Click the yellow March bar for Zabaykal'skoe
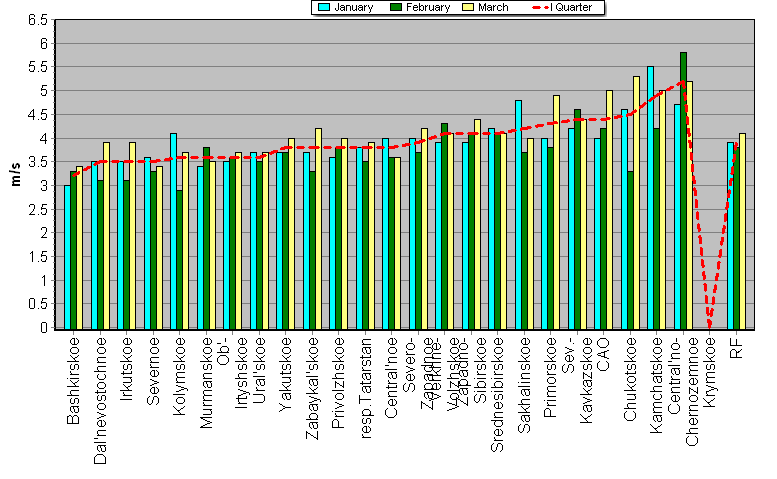Screen dimensions: 777x479 [318, 229]
